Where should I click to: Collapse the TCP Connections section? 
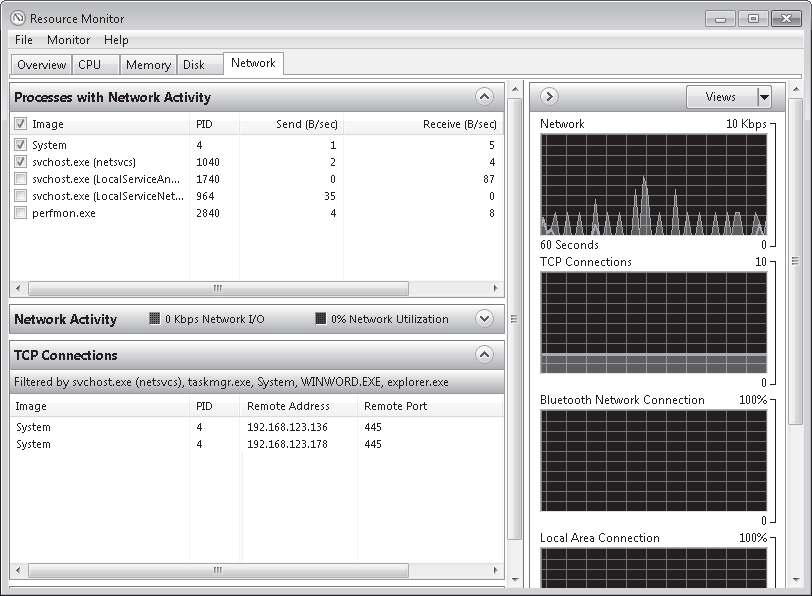[x=484, y=354]
